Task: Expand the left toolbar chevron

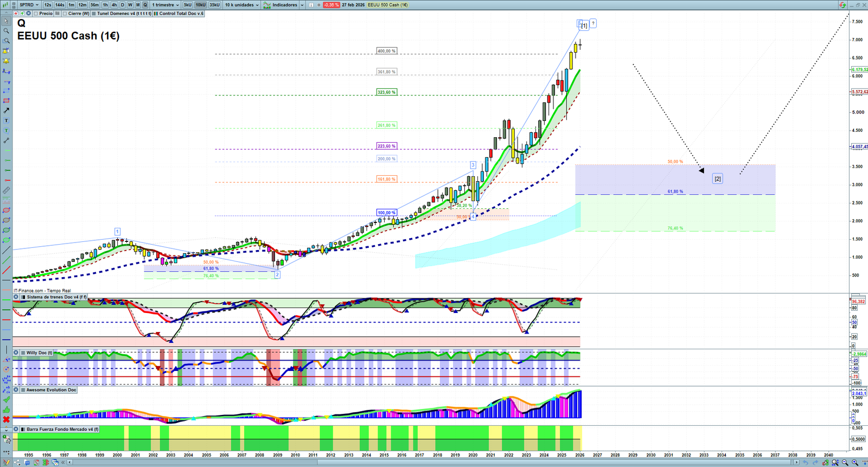Action: (x=6, y=430)
